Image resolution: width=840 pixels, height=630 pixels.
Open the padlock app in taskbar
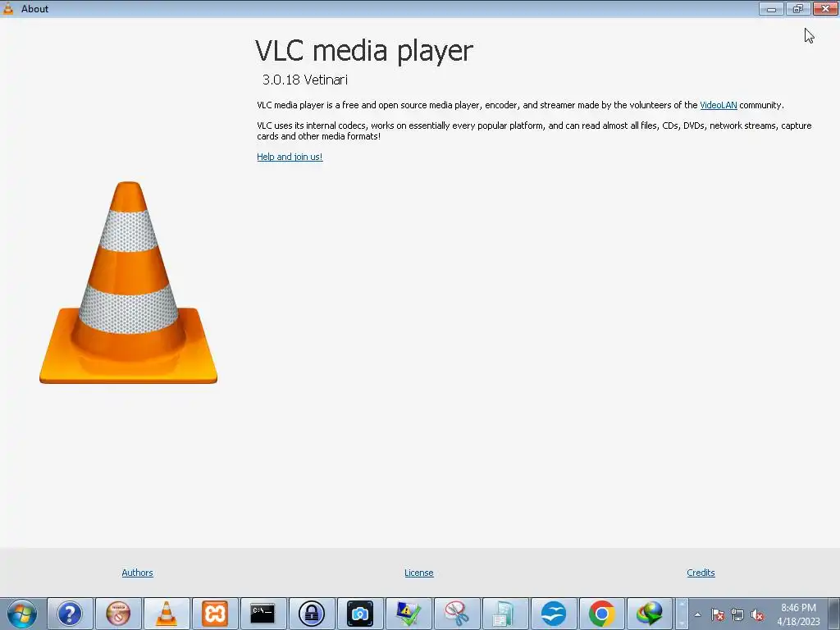pyautogui.click(x=311, y=614)
